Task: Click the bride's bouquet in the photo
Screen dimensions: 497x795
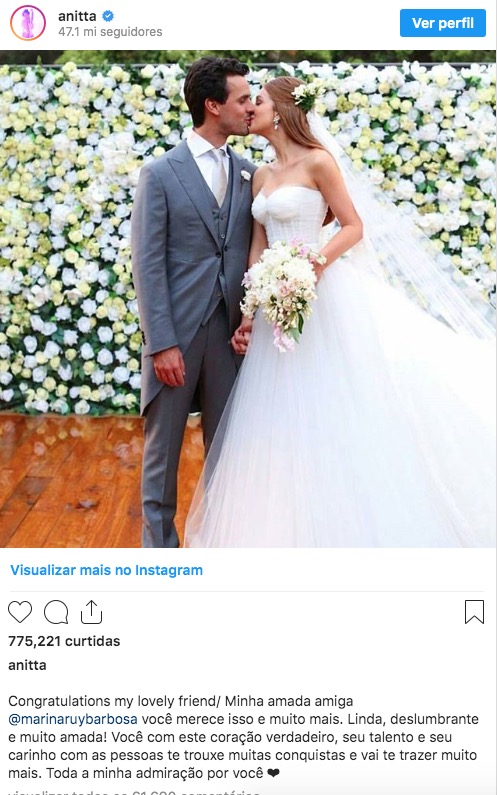Action: tap(281, 292)
